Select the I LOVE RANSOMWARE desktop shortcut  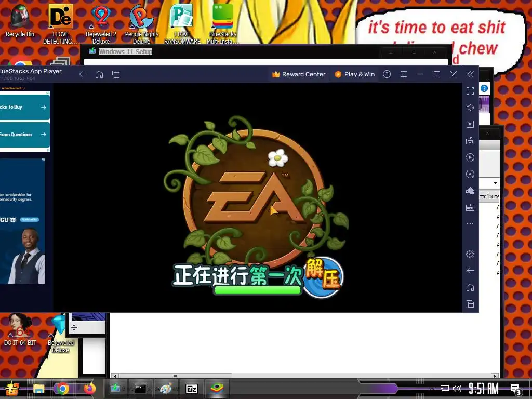[x=182, y=24]
